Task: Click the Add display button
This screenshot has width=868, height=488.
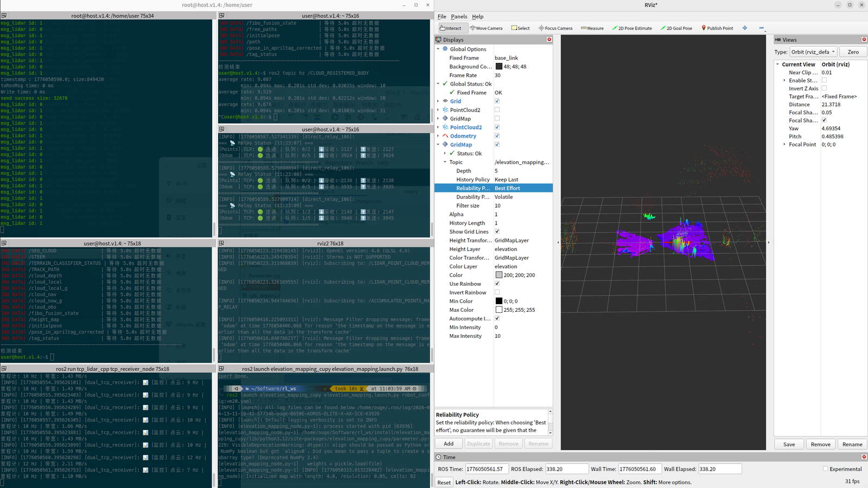Action: point(449,444)
